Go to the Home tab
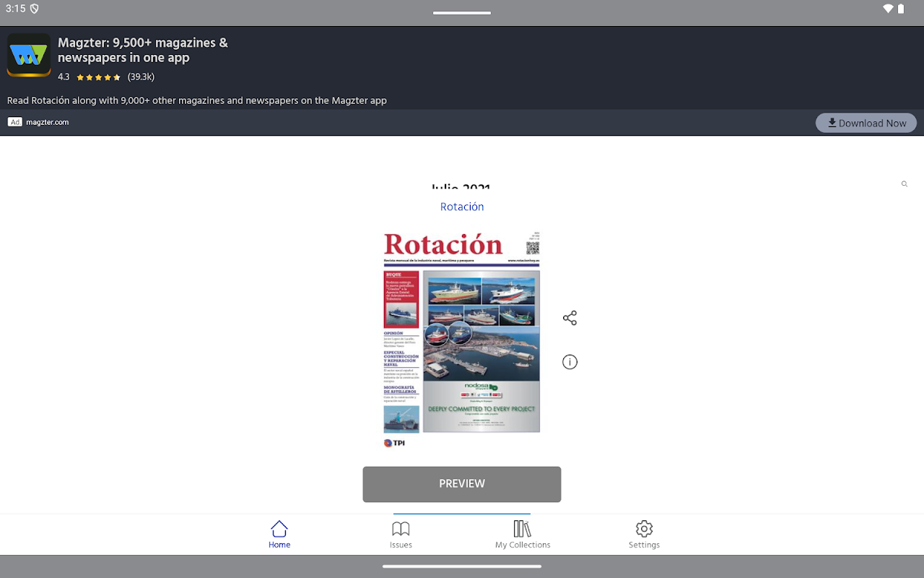The height and width of the screenshot is (578, 924). [279, 535]
